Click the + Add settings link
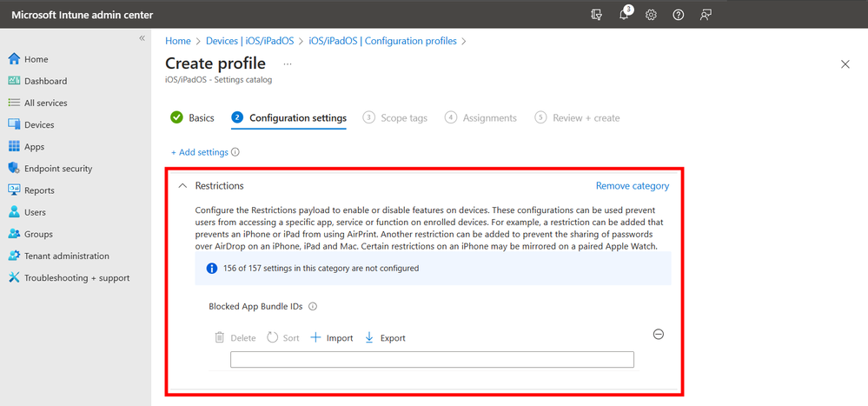The height and width of the screenshot is (406, 868). [x=199, y=152]
